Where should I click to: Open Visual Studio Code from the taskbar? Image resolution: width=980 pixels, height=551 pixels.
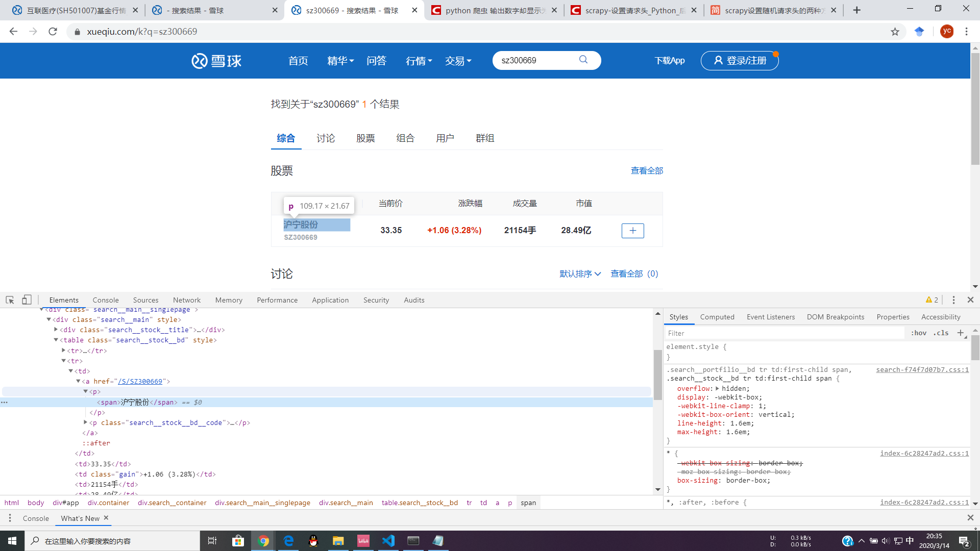[388, 541]
